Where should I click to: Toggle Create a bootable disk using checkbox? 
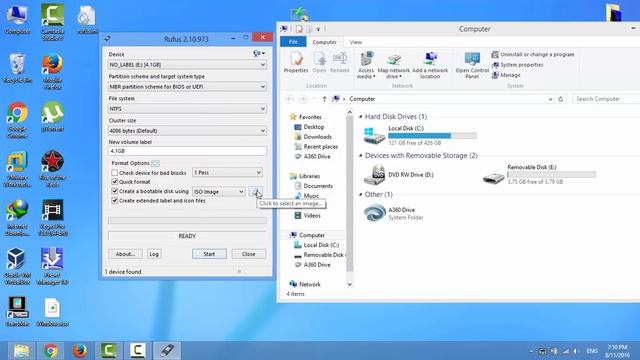(x=115, y=191)
